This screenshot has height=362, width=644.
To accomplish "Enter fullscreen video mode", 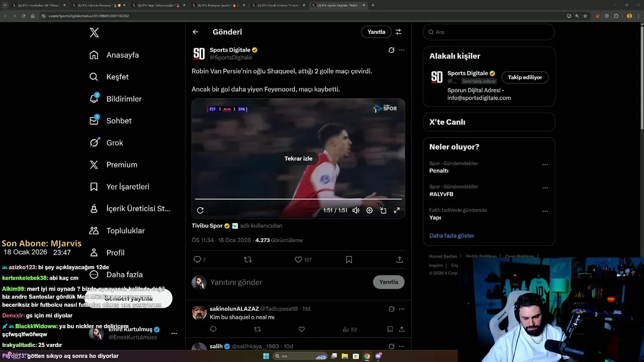I will click(396, 211).
